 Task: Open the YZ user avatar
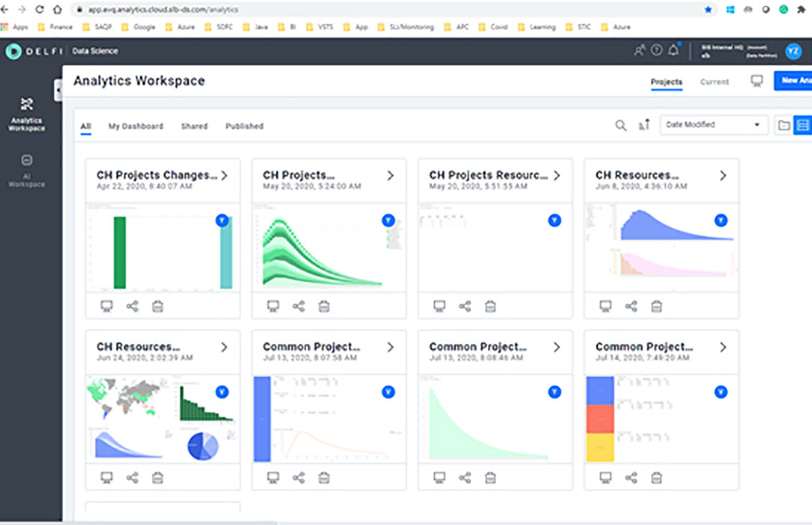(x=793, y=50)
